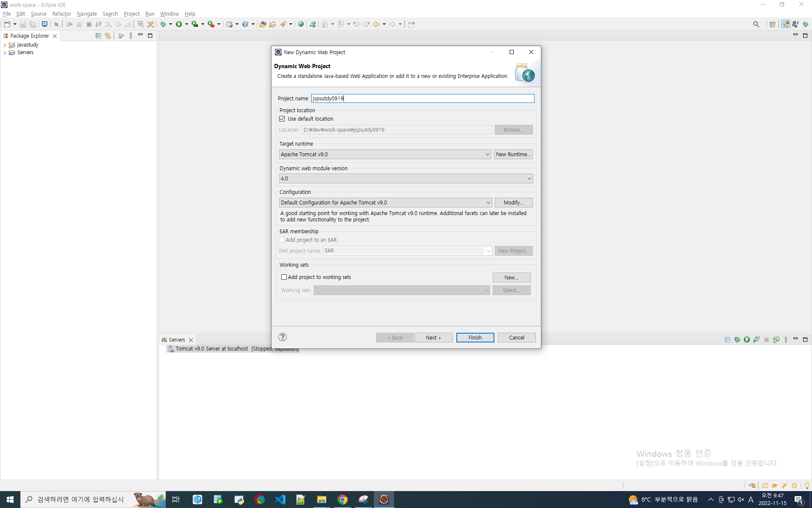812x508 pixels.
Task: Click into the Project name field
Action: coord(423,99)
